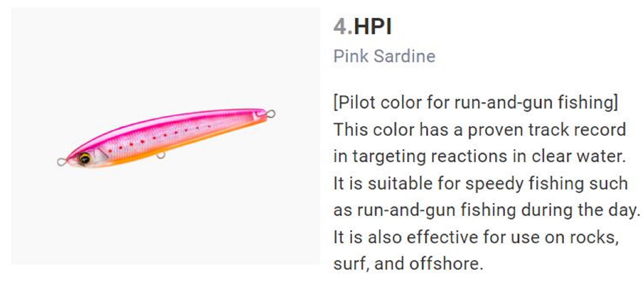Click the "surf, and offshore." final line
644x285 pixels.
pyautogui.click(x=408, y=263)
